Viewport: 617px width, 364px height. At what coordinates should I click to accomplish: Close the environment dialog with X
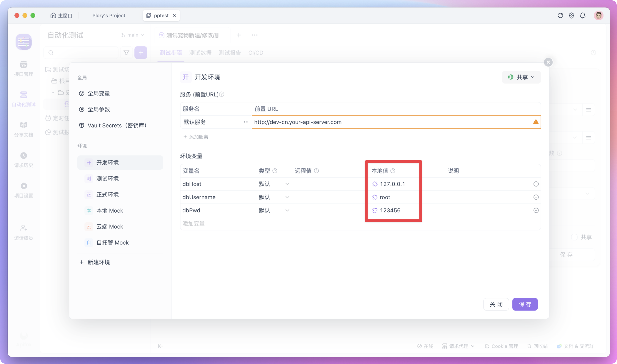click(x=548, y=62)
